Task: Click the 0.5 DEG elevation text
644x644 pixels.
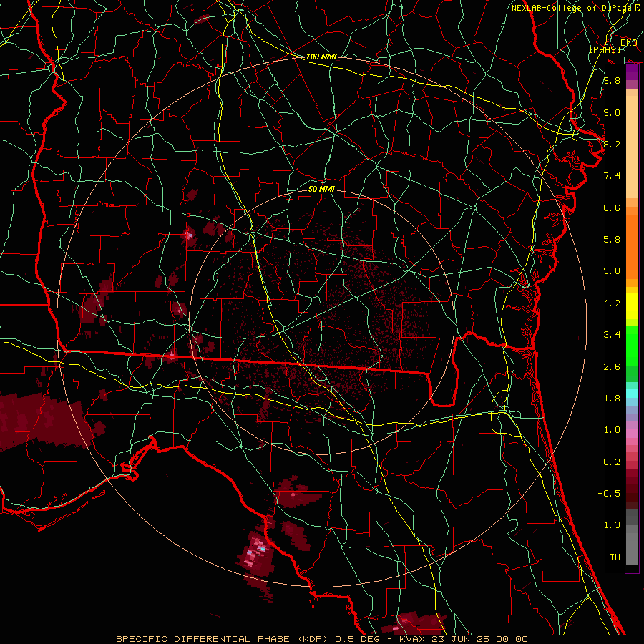Action: click(358, 639)
